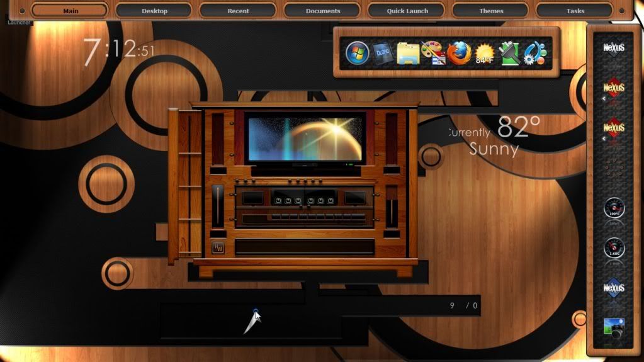Click the TV screen visualization on cabinet
The height and width of the screenshot is (362, 644).
tap(305, 139)
